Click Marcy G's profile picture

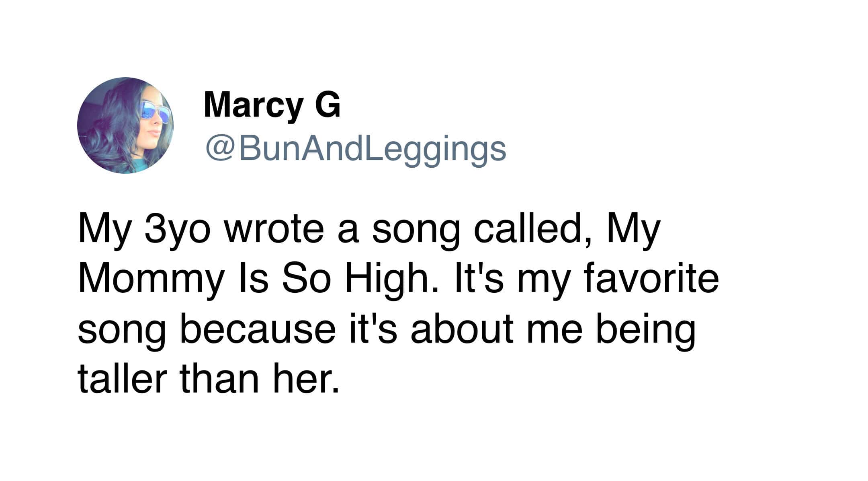click(x=125, y=125)
